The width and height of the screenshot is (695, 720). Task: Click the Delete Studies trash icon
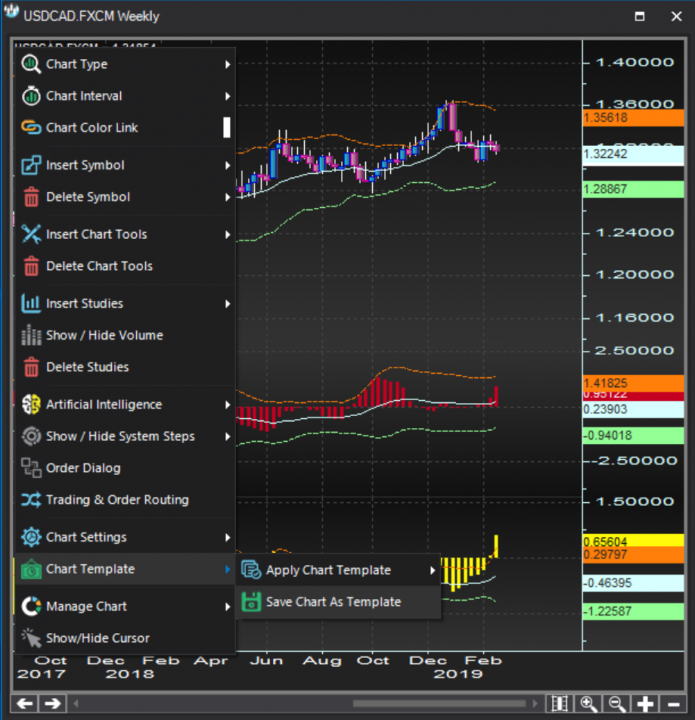[x=31, y=367]
